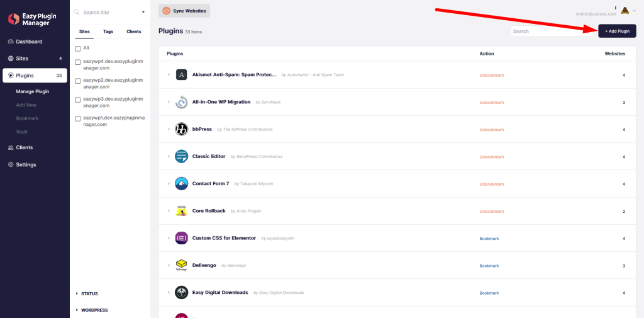Viewport: 644px width, 318px height.
Task: Click the Contact Form 7 icon
Action: pyautogui.click(x=182, y=183)
